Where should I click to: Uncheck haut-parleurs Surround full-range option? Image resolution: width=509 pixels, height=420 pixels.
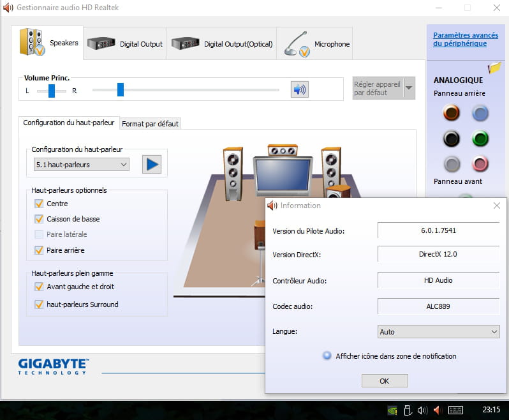[x=39, y=304]
